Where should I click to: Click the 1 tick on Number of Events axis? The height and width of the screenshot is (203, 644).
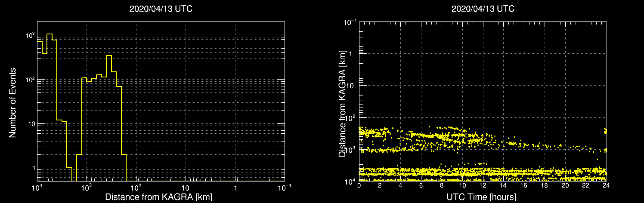tap(33, 169)
